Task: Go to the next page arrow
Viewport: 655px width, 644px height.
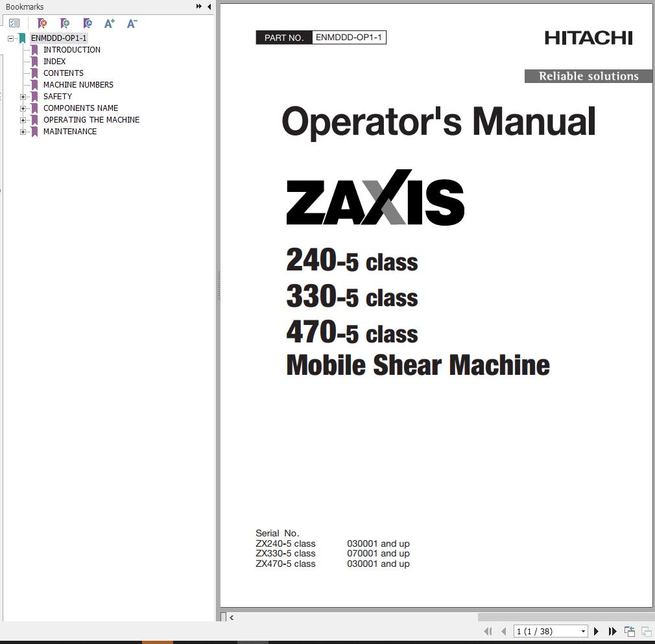Action: (x=596, y=631)
